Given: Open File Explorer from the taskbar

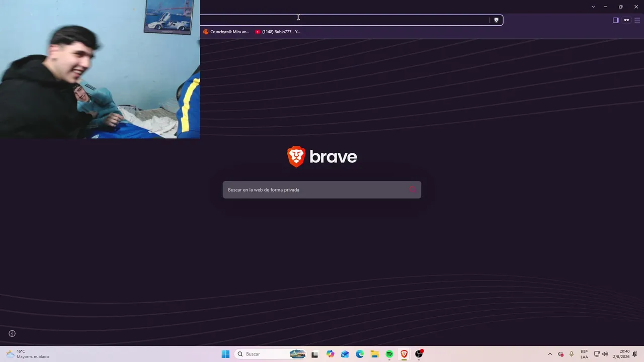Looking at the screenshot, I should click(375, 354).
